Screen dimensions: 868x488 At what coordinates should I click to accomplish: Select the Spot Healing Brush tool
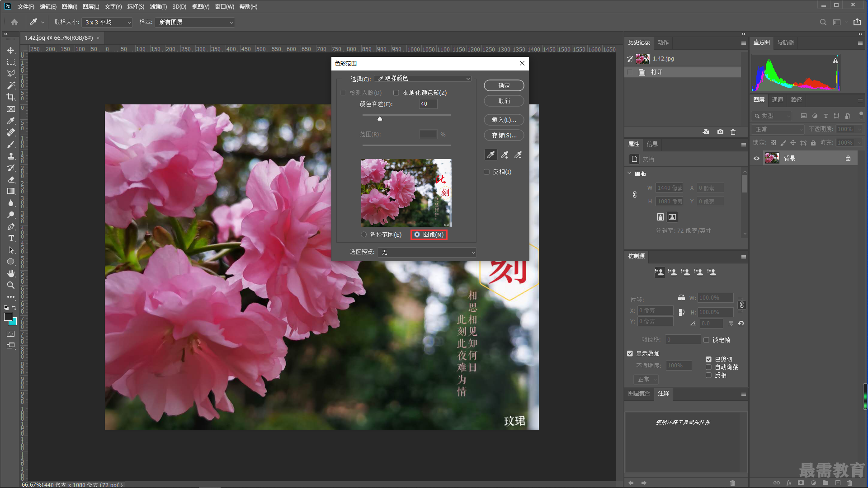(x=11, y=132)
